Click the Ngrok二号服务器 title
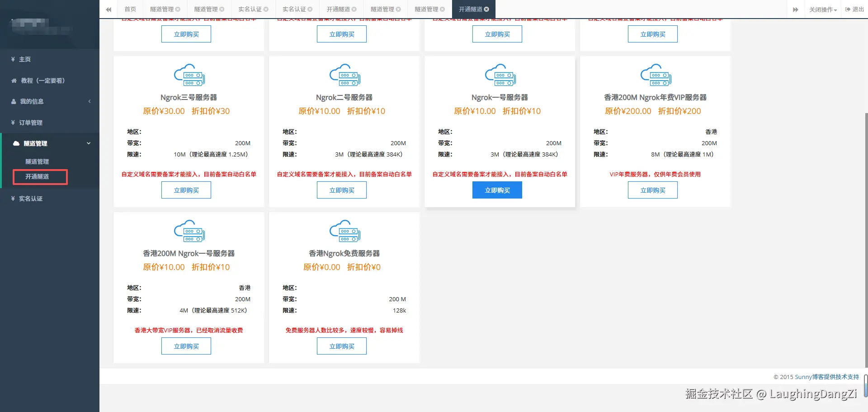The height and width of the screenshot is (412, 868). (344, 97)
